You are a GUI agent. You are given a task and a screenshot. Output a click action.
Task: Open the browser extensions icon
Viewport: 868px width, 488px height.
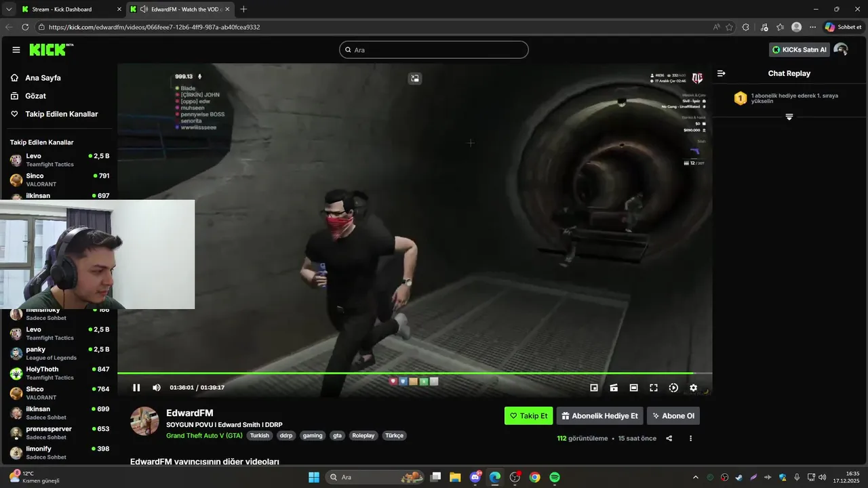point(746,27)
